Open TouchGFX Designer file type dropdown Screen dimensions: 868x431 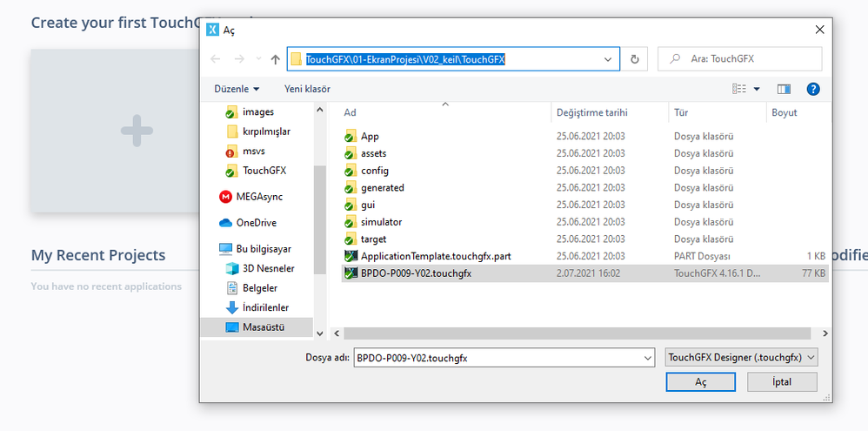click(x=741, y=358)
